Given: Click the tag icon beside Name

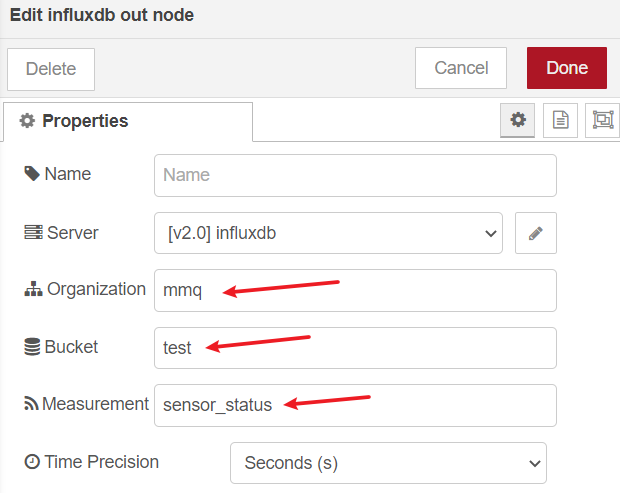Looking at the screenshot, I should (32, 174).
